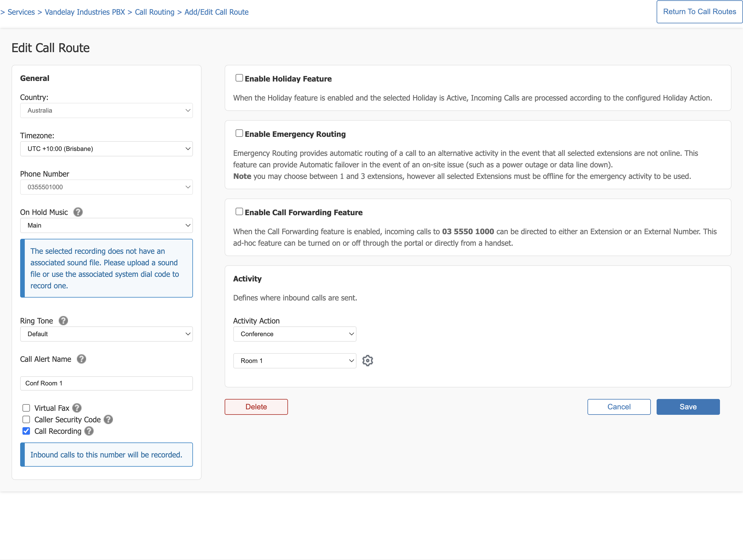Click the Call Alert Name input field
Image resolution: width=743 pixels, height=560 pixels.
(x=107, y=383)
